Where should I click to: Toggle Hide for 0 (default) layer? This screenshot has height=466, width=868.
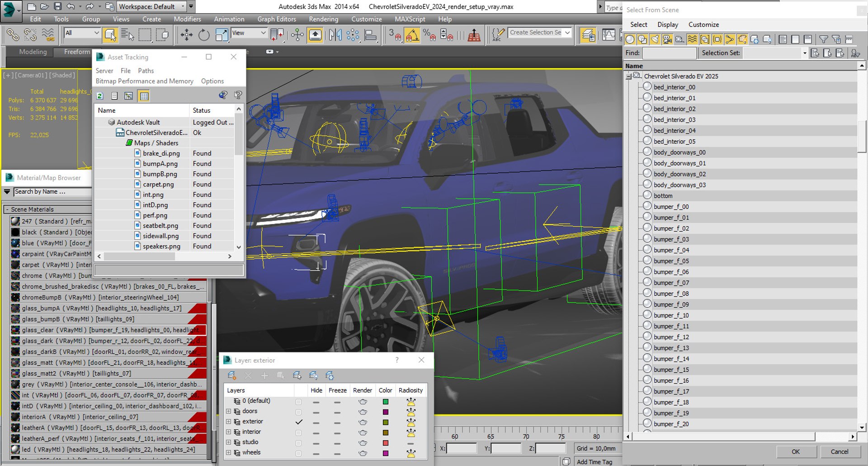(x=316, y=402)
